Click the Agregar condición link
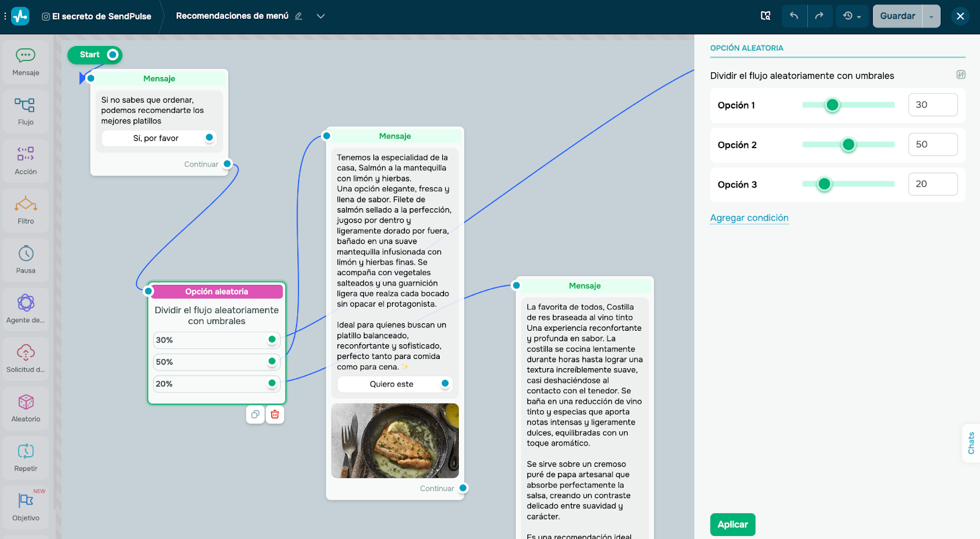This screenshot has height=539, width=980. click(x=749, y=218)
